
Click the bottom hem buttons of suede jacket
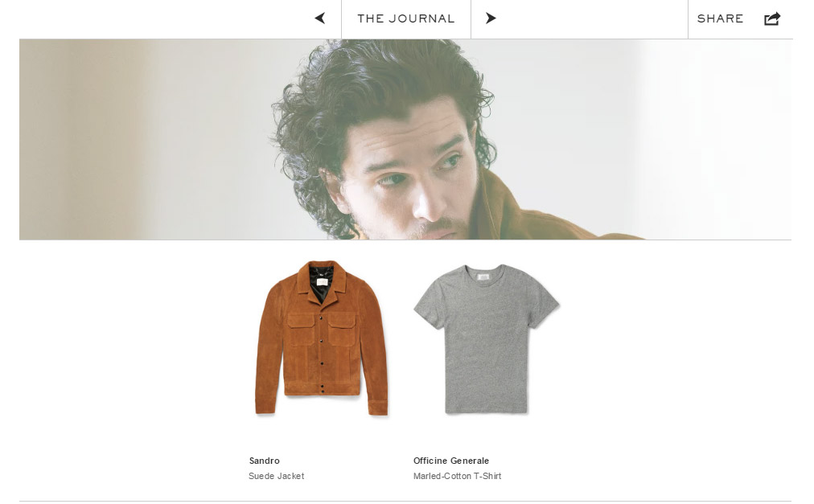tap(323, 387)
